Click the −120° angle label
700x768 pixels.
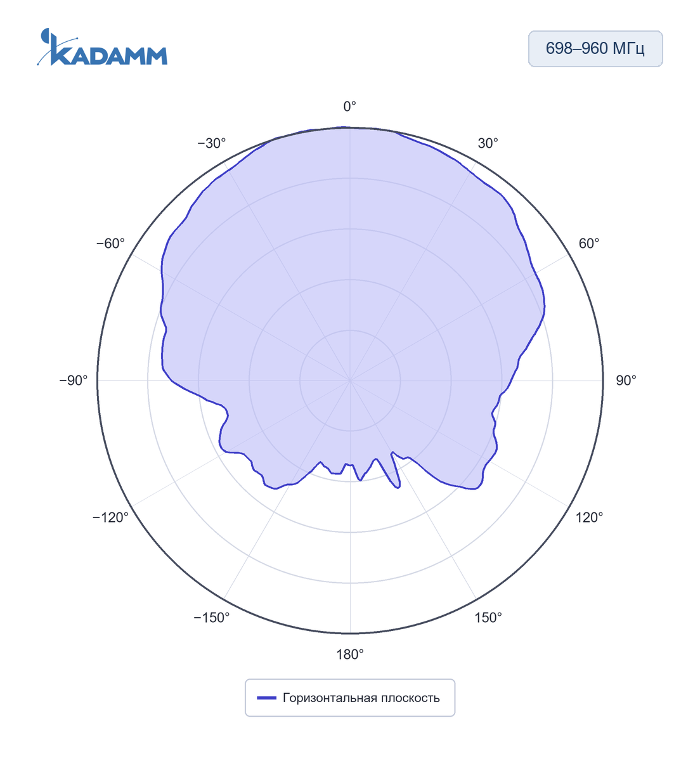pos(111,517)
